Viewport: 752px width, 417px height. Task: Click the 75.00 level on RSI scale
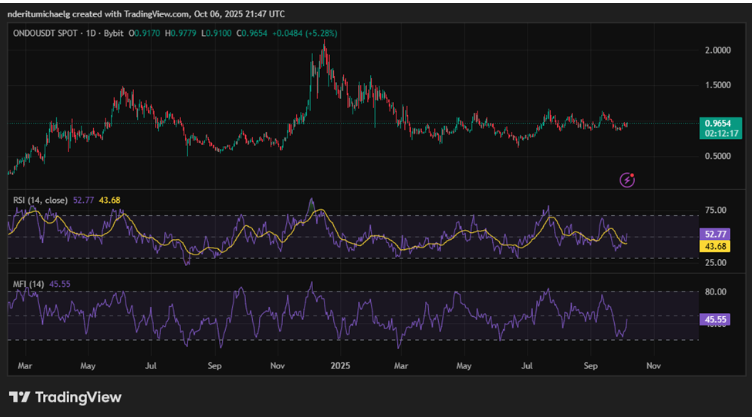715,211
